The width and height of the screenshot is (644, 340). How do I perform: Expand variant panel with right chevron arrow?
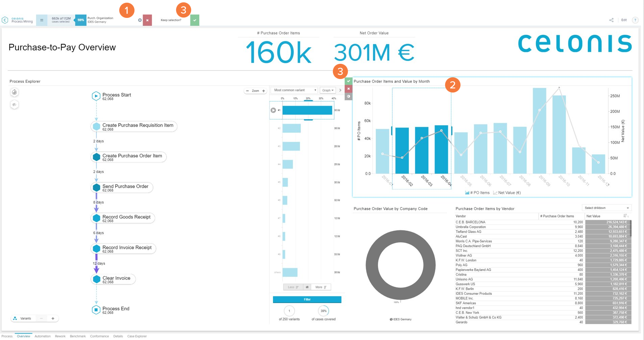tap(340, 90)
